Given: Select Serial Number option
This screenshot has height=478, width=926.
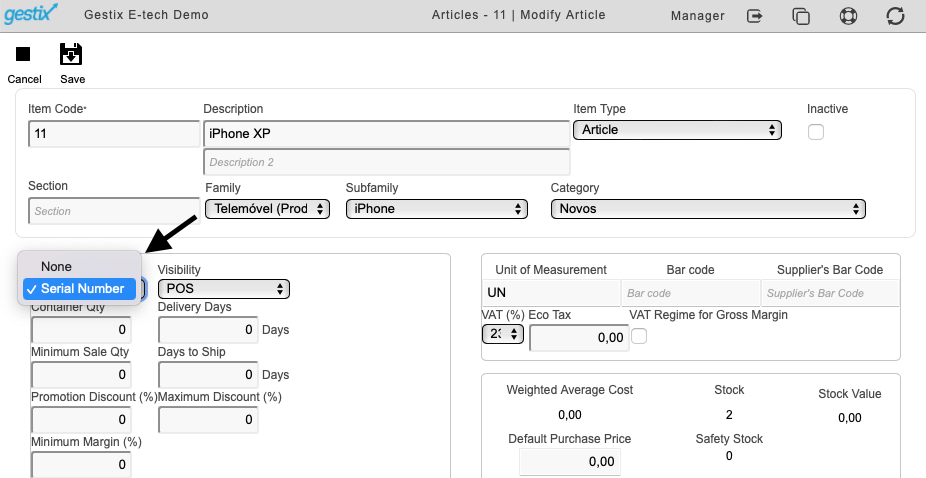Looking at the screenshot, I should coord(80,288).
